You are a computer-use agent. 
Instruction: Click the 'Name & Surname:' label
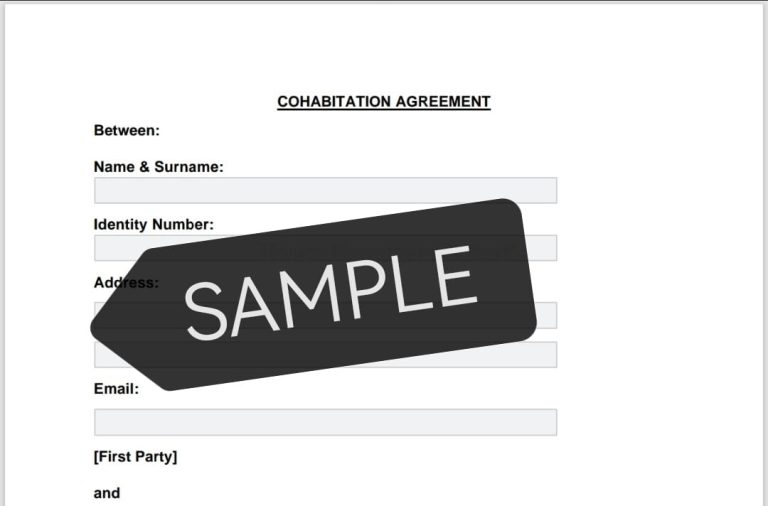coord(158,167)
